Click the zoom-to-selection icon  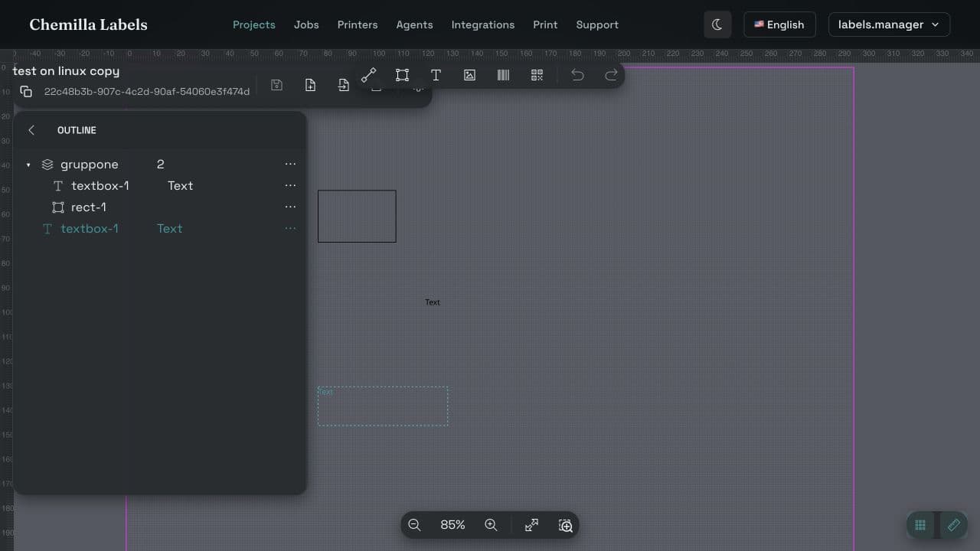tap(566, 525)
